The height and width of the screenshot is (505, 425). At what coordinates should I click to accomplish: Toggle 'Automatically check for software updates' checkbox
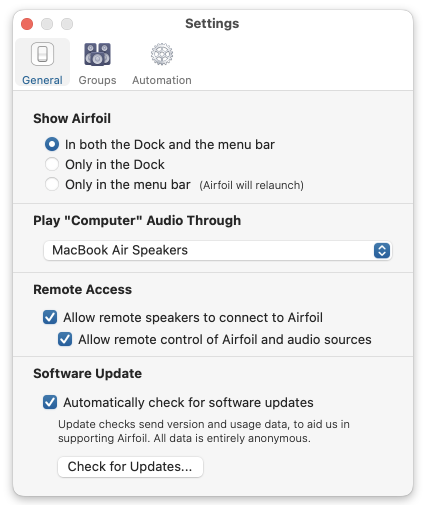tap(50, 402)
